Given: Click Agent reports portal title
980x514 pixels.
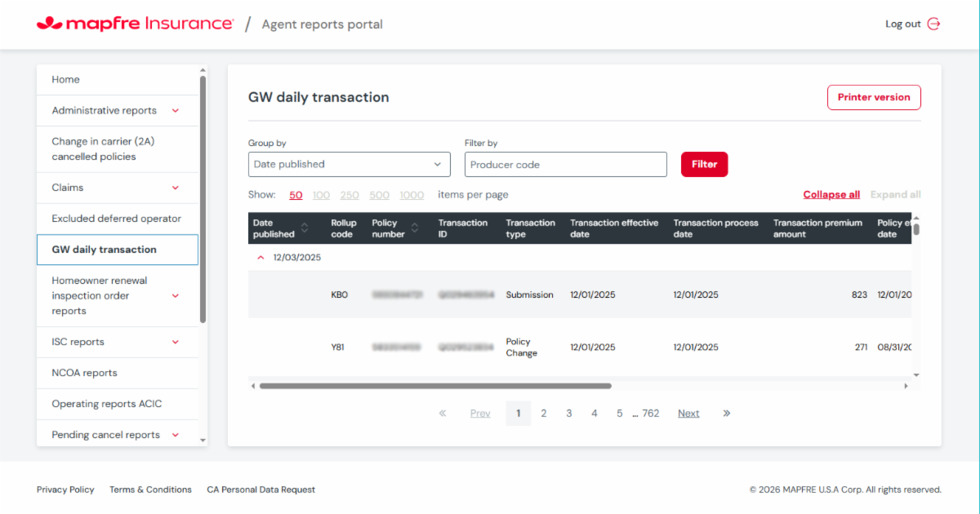Looking at the screenshot, I should click(x=322, y=24).
